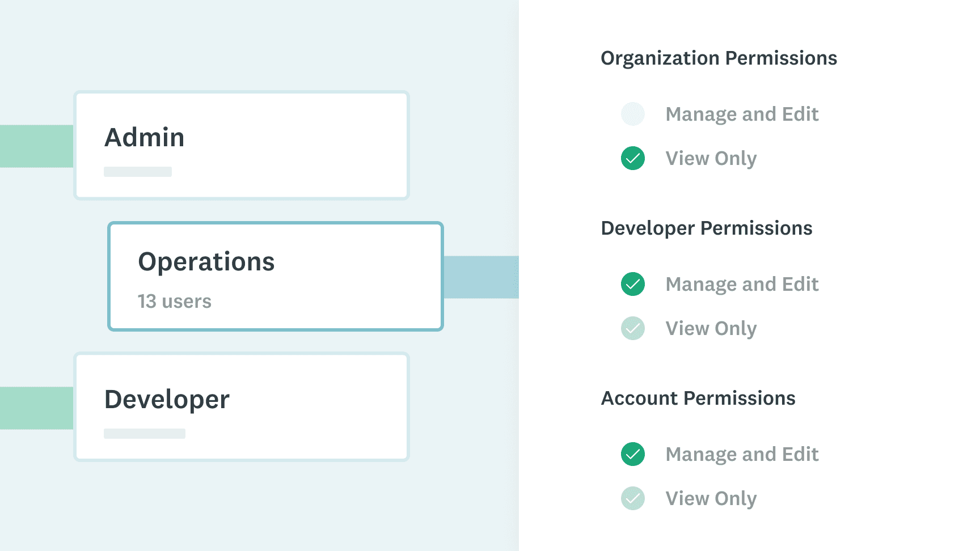
Task: Click the blue connector bar beside Operations
Action: [481, 277]
